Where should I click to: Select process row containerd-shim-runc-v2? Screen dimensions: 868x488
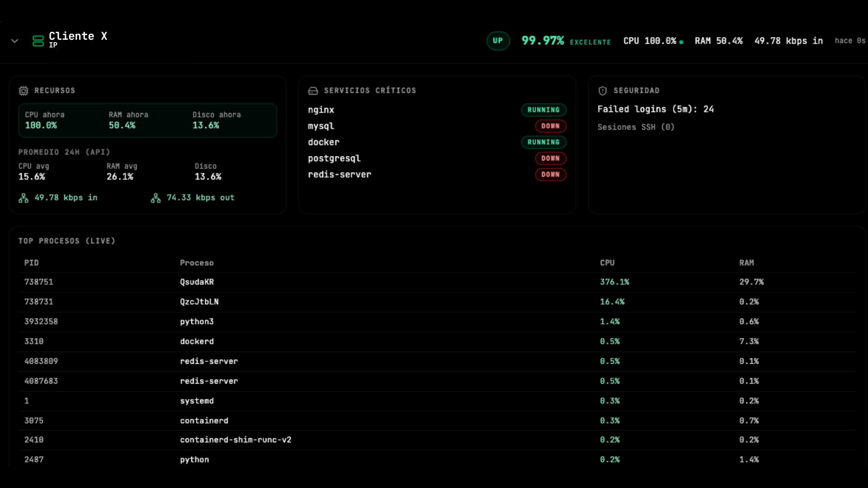(x=437, y=440)
